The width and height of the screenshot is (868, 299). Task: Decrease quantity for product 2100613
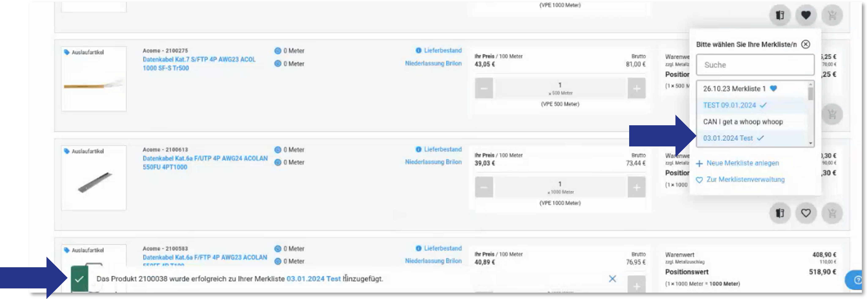pos(484,187)
